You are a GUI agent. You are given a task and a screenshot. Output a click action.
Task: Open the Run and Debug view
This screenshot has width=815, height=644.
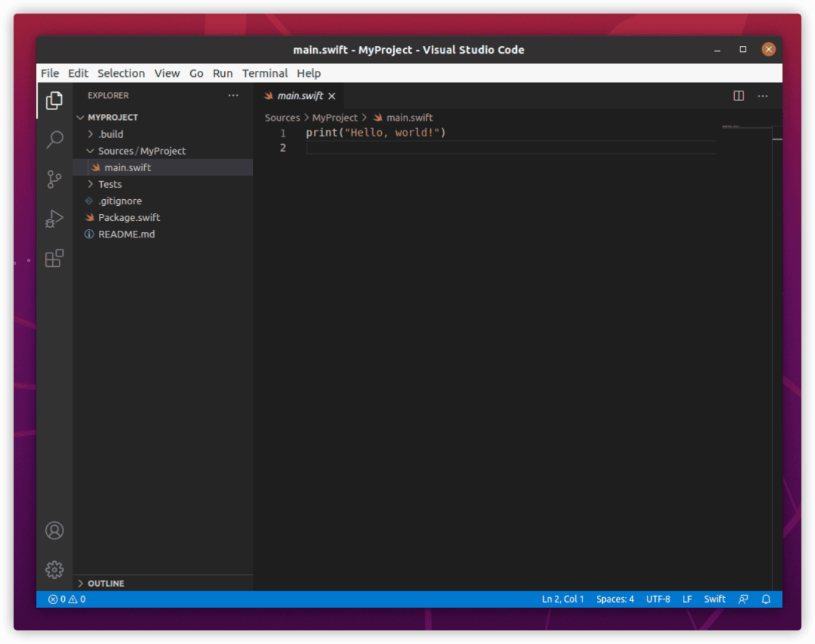point(54,219)
